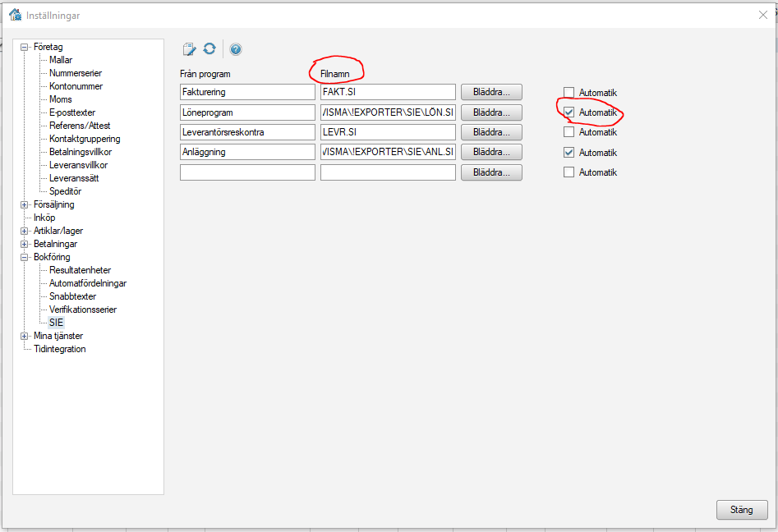The width and height of the screenshot is (778, 532).
Task: Select Nummerserier in the tree
Action: [76, 73]
